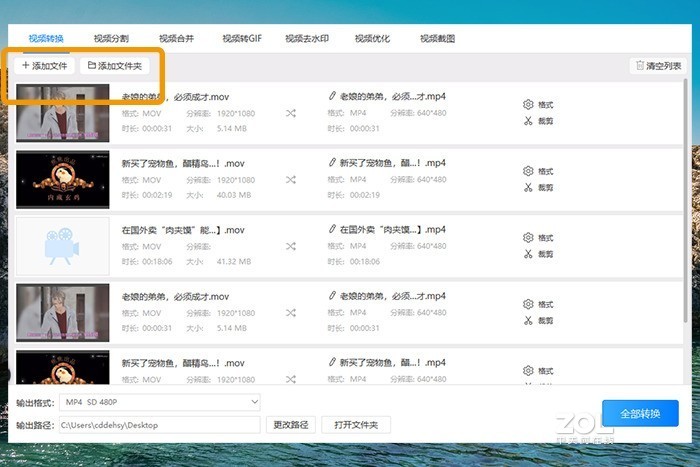Click camera placeholder thumbnail of 在国外卖 row
Image resolution: width=700 pixels, height=467 pixels.
[62, 246]
